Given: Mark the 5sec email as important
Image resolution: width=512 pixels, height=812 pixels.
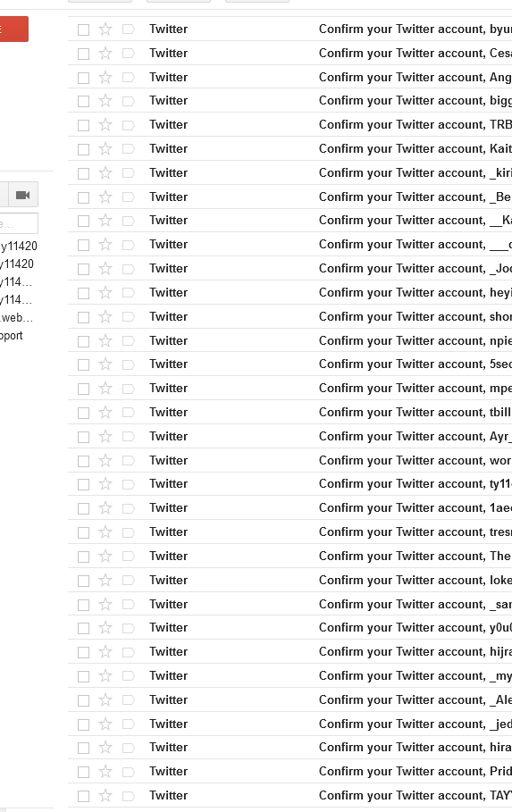Looking at the screenshot, I should point(128,364).
